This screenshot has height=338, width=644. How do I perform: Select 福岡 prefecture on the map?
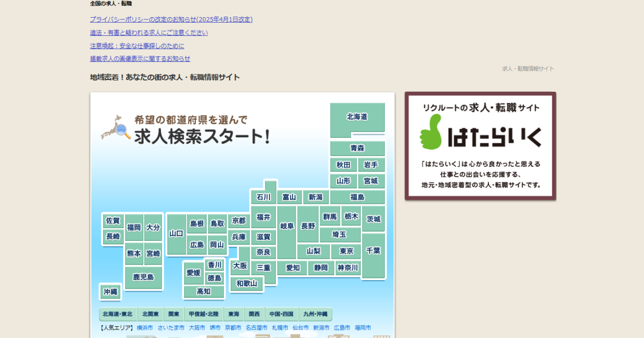tap(134, 227)
